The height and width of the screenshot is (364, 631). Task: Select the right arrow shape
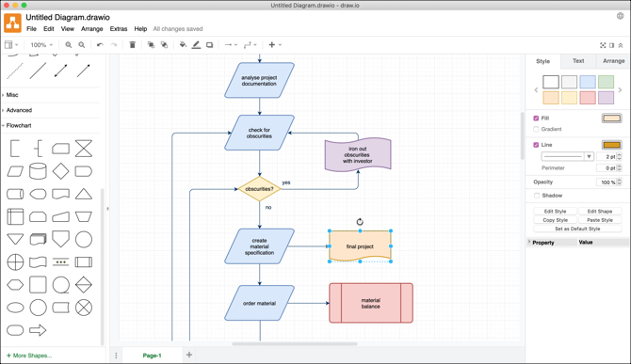pyautogui.click(x=38, y=330)
